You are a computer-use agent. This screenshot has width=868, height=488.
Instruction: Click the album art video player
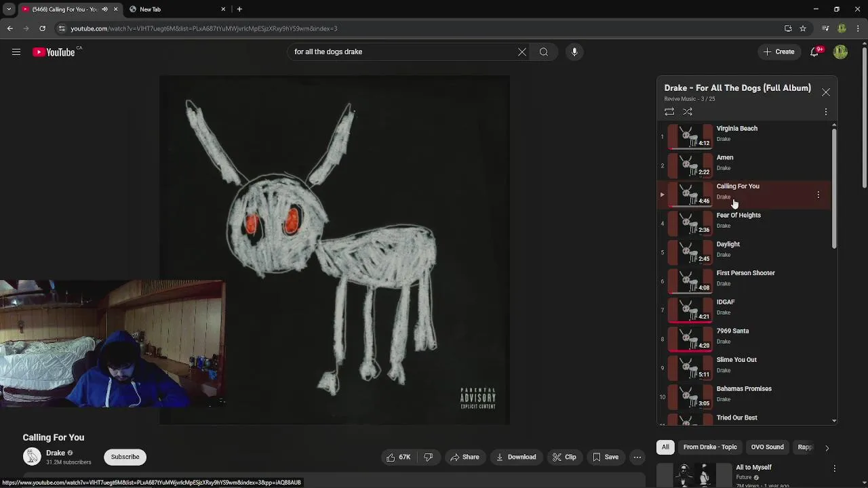pos(334,249)
